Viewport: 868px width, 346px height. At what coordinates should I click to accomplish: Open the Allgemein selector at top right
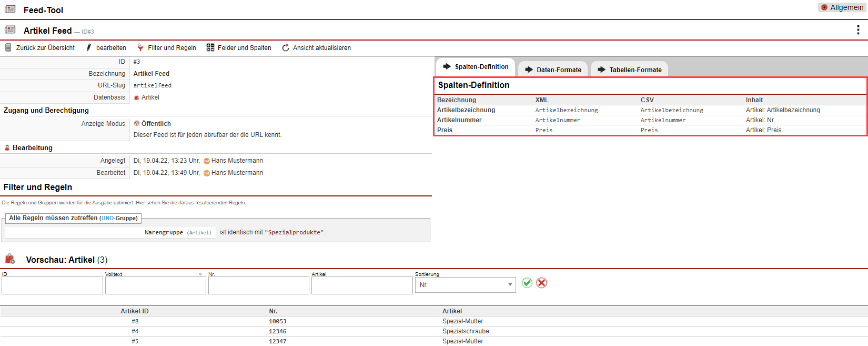(x=842, y=7)
